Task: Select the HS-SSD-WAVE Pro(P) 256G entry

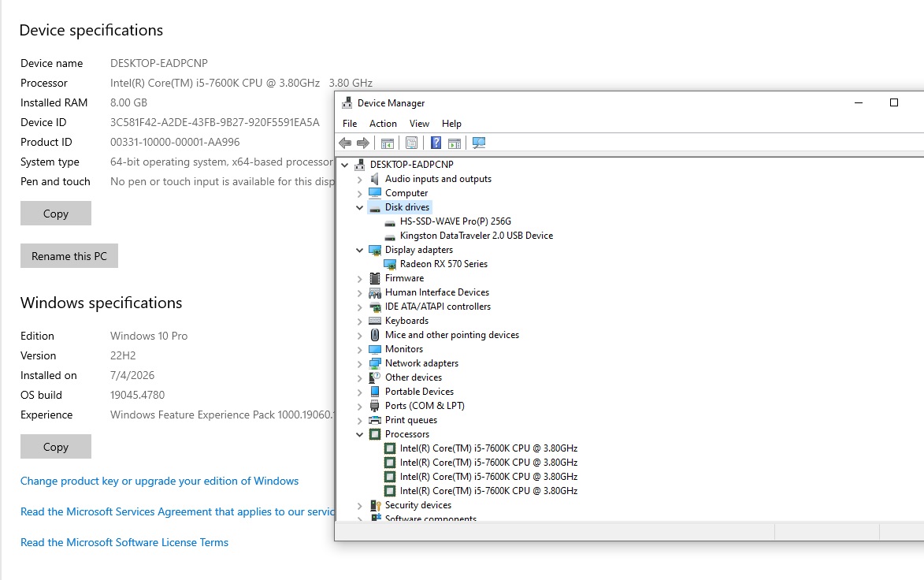Action: 455,221
